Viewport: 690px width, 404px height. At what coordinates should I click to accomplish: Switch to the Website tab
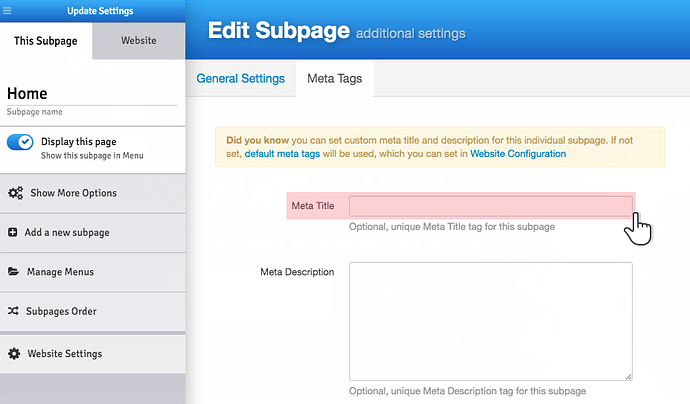pyautogui.click(x=138, y=41)
